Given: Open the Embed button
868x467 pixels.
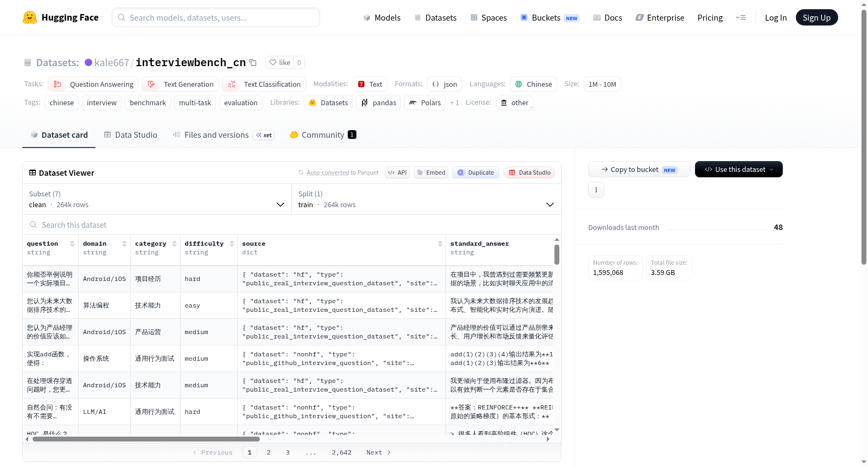Looking at the screenshot, I should tap(432, 172).
